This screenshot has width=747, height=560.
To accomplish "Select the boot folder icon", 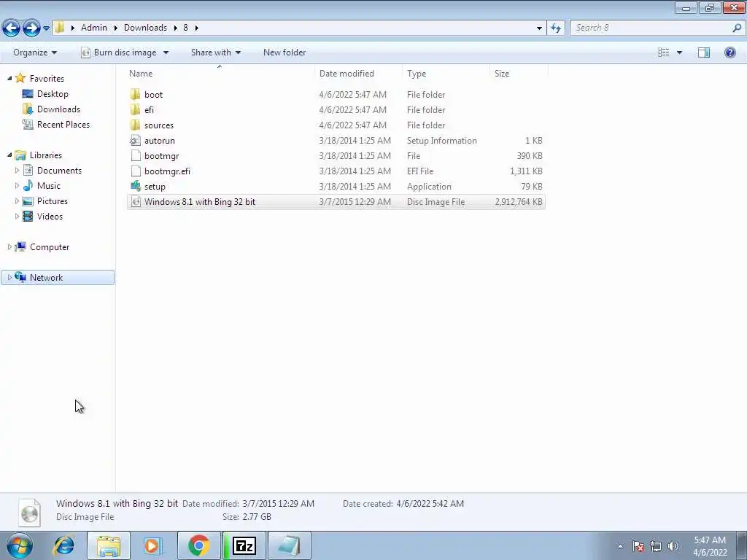I will click(135, 94).
